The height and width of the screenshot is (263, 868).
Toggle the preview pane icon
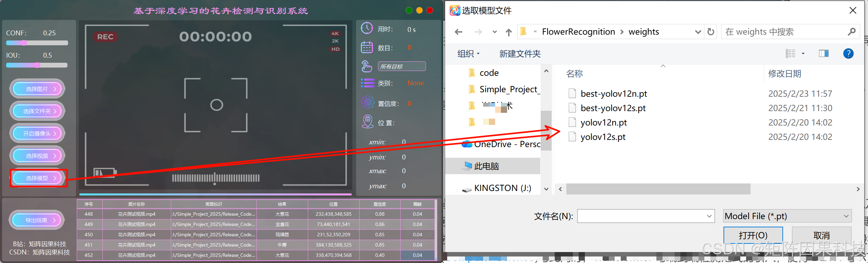(823, 53)
